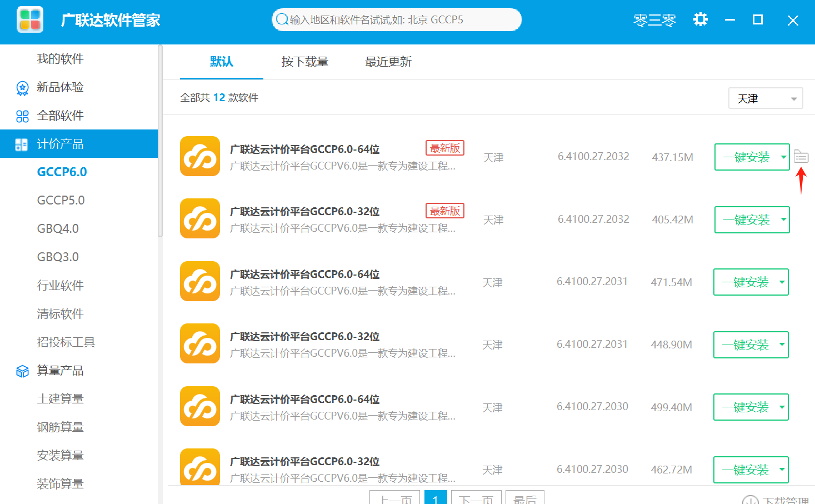Click app icon of GCCP6.0-64位 version 6.4100.27.2030

[x=200, y=406]
